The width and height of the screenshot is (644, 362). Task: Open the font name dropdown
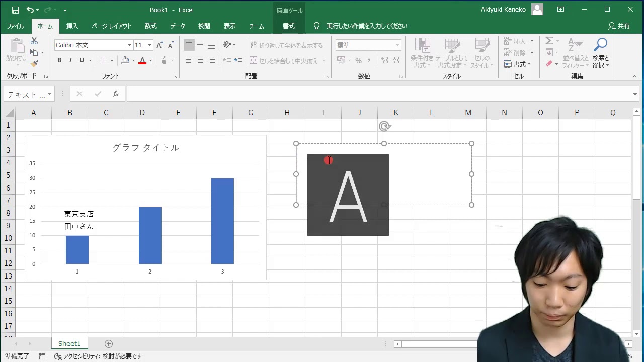pyautogui.click(x=129, y=45)
